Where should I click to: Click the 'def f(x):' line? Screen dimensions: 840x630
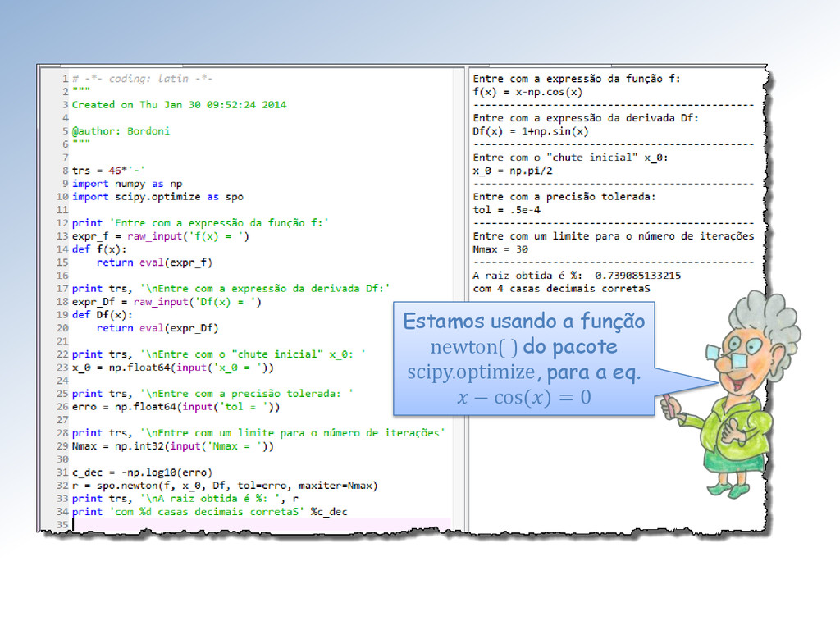point(99,249)
